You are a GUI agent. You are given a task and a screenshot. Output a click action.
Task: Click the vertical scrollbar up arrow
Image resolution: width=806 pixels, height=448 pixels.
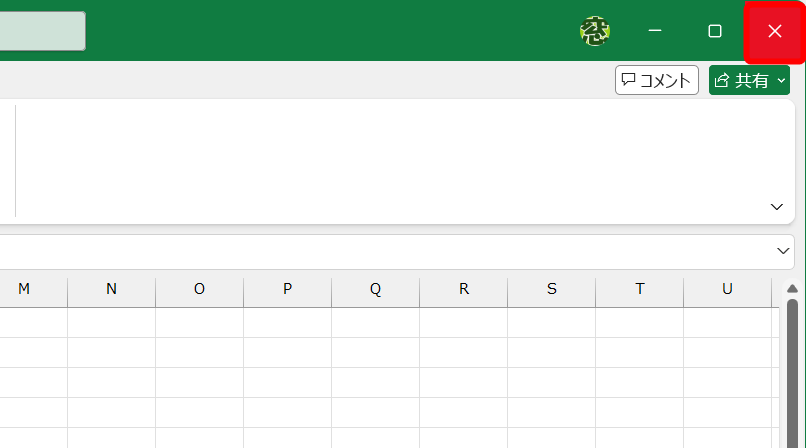(x=792, y=288)
